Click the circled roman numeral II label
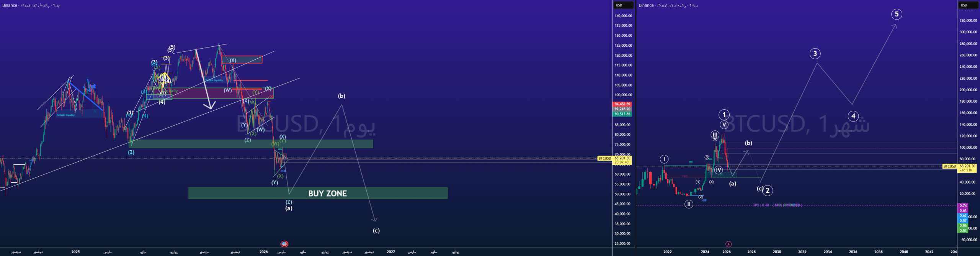 coord(689,204)
